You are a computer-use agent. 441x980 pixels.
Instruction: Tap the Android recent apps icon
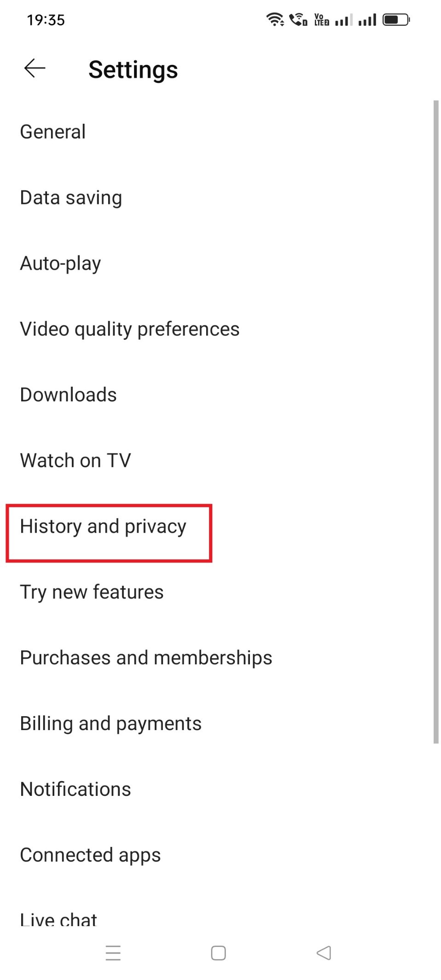point(113,952)
